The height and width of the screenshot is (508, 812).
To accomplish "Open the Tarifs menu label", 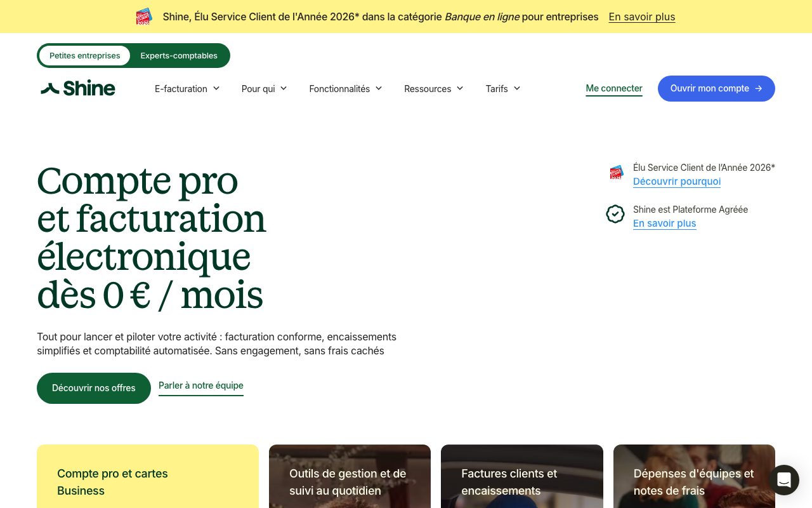I will pos(497,89).
